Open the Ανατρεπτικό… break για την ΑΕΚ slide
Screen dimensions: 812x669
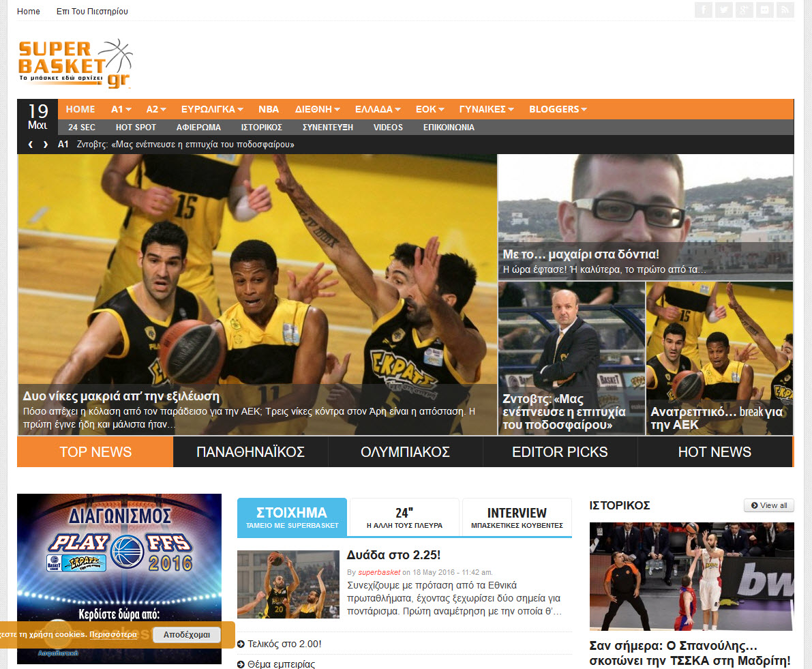point(720,358)
